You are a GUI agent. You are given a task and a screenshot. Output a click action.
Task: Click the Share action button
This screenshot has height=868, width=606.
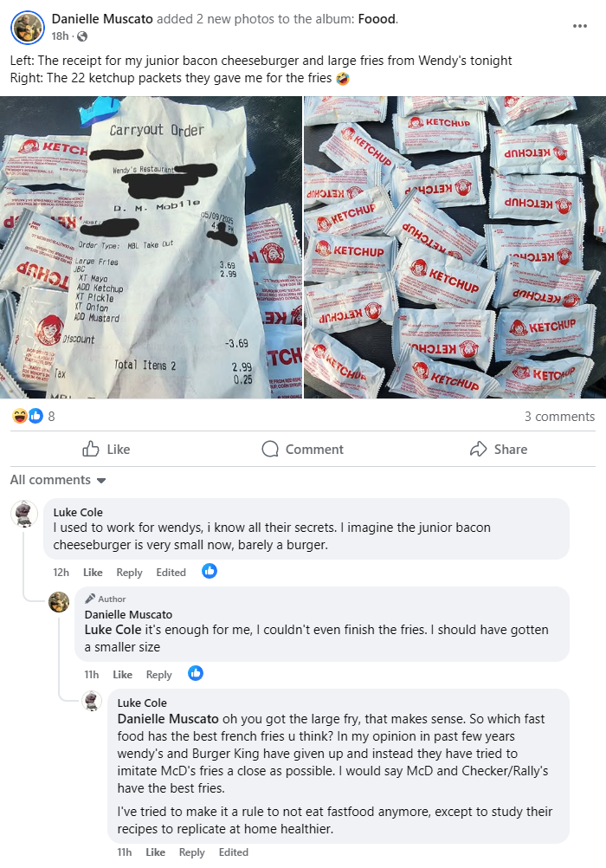tap(499, 449)
